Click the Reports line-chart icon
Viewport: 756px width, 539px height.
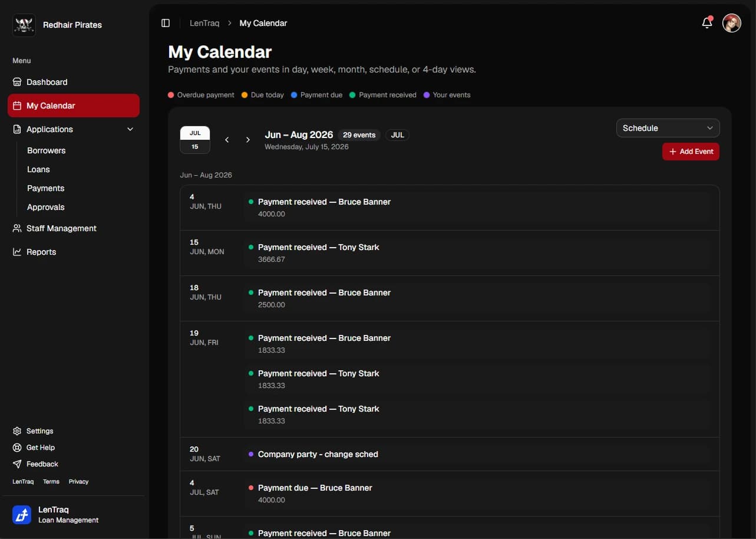pos(17,252)
